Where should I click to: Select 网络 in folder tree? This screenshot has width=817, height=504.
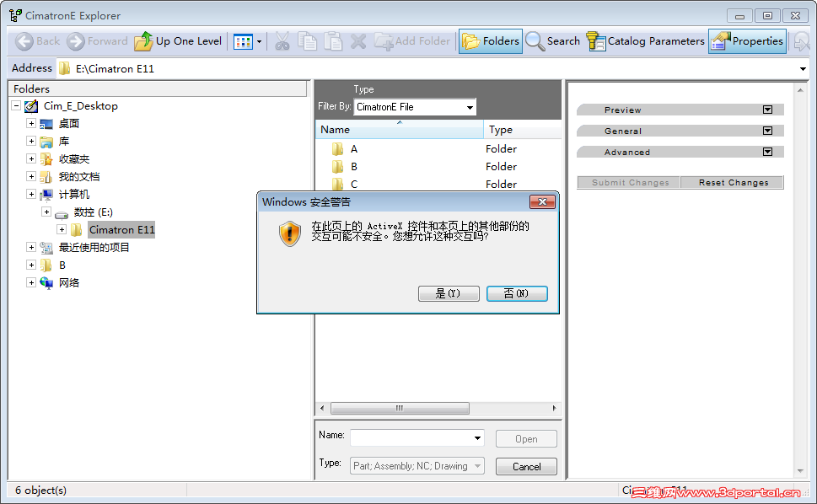point(69,282)
